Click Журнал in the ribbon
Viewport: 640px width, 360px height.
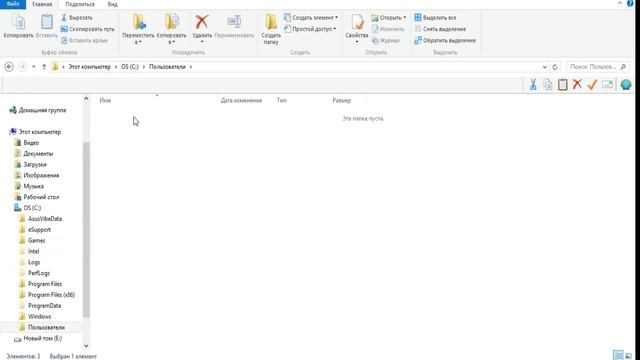click(386, 40)
